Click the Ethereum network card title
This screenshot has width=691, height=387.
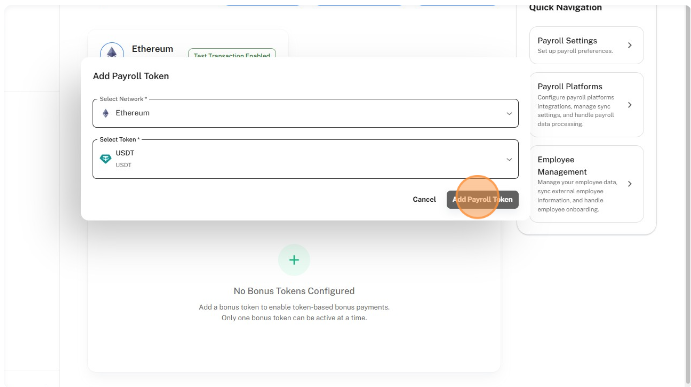tap(152, 49)
